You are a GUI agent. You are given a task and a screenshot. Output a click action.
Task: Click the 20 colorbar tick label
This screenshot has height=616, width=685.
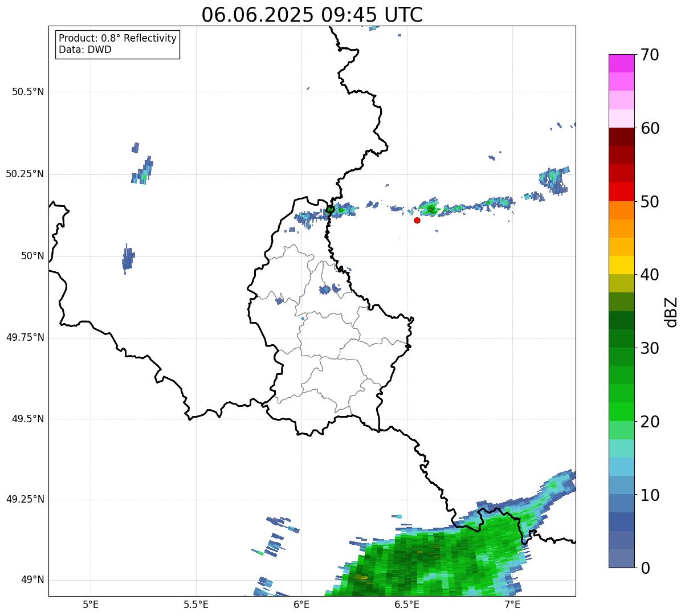tap(650, 422)
